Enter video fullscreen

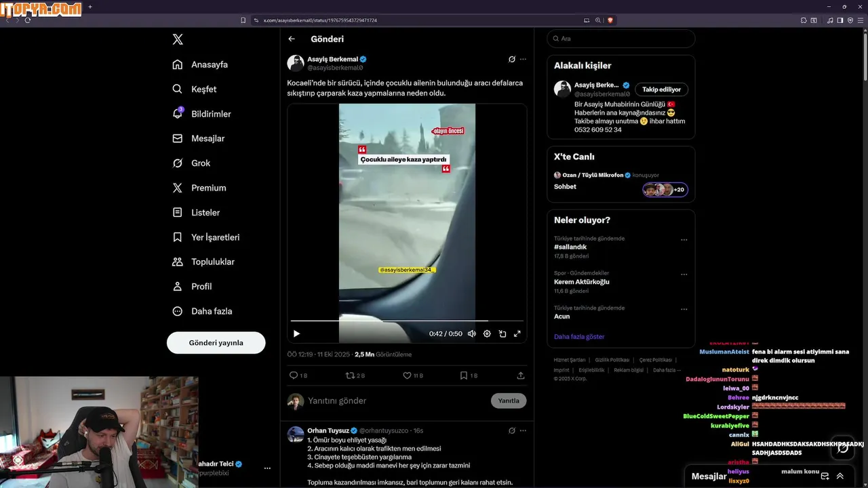tap(517, 333)
